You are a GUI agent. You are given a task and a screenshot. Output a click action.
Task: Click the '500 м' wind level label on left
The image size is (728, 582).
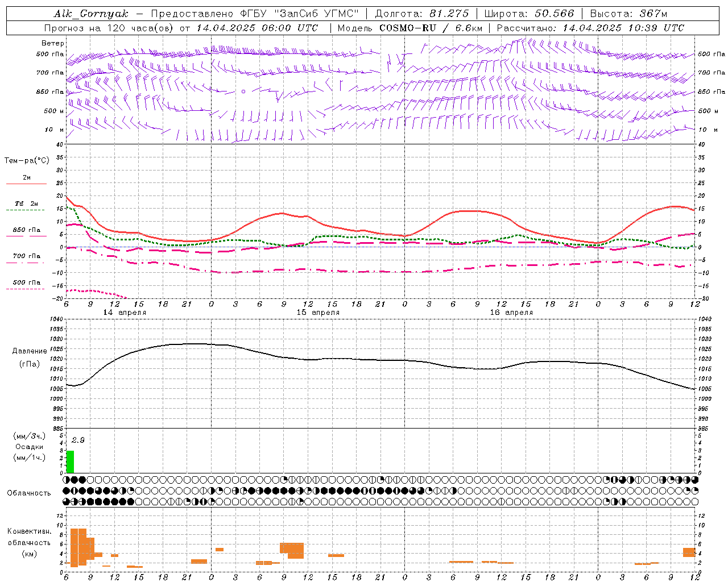tap(54, 111)
